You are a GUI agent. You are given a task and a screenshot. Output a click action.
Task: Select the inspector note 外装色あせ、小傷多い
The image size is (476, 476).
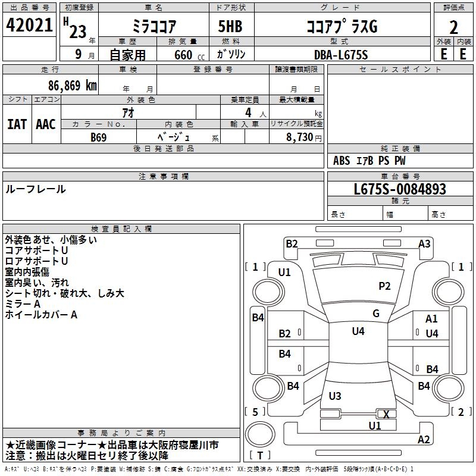pyautogui.click(x=51, y=240)
